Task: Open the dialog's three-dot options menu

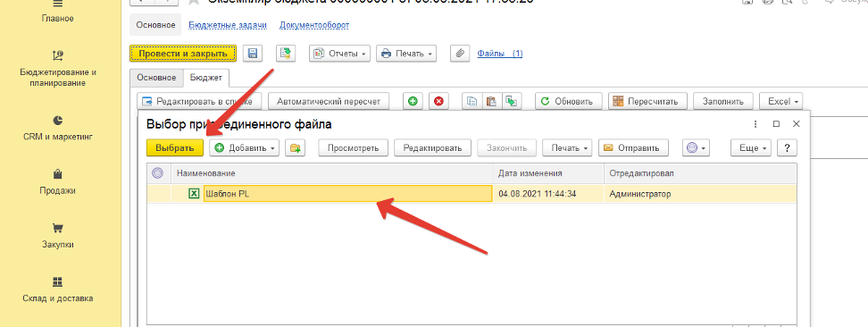Action: click(x=756, y=124)
